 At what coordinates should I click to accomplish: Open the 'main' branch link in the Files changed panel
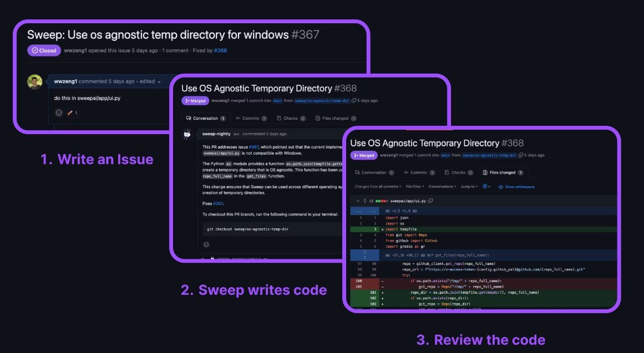[x=445, y=155]
